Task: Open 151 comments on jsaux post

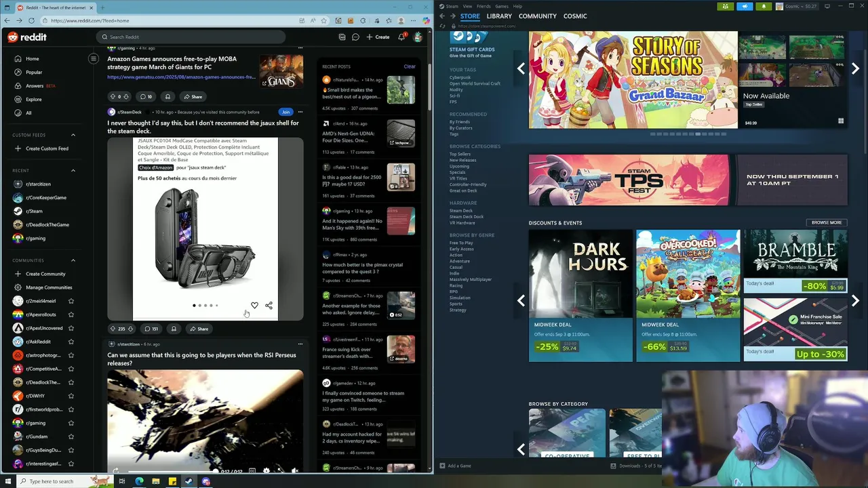Action: (x=151, y=329)
